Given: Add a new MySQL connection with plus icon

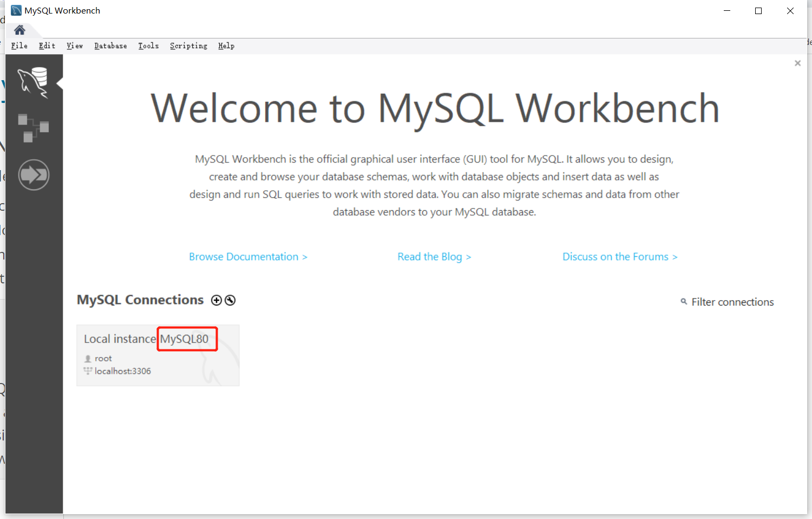Looking at the screenshot, I should coord(217,300).
